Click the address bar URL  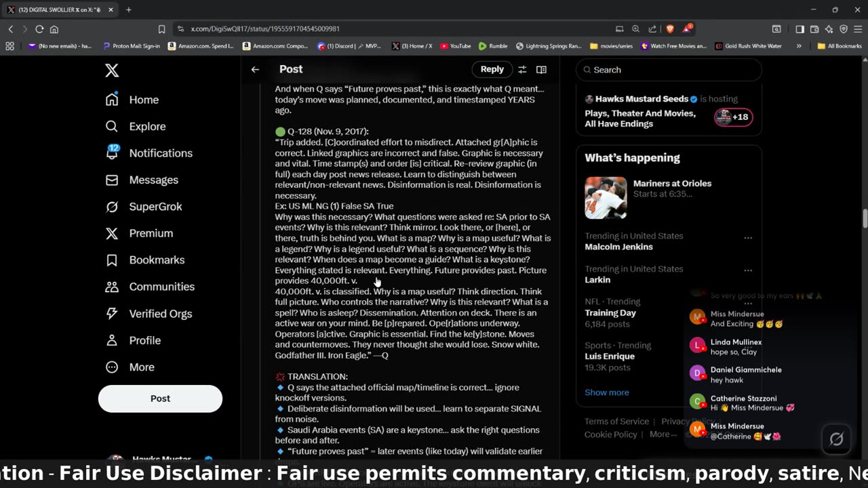pyautogui.click(x=265, y=29)
